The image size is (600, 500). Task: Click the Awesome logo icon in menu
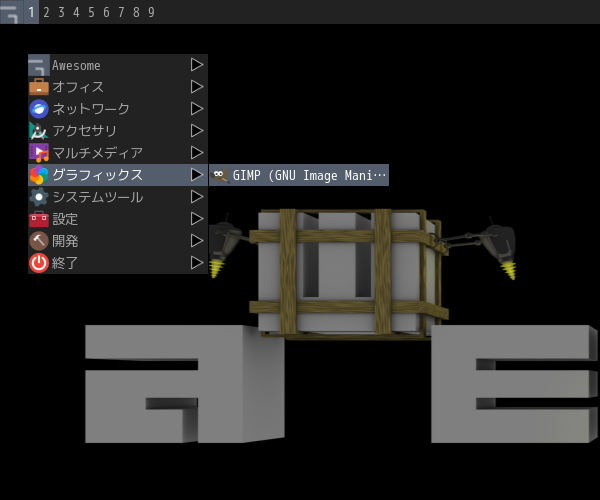click(x=39, y=65)
